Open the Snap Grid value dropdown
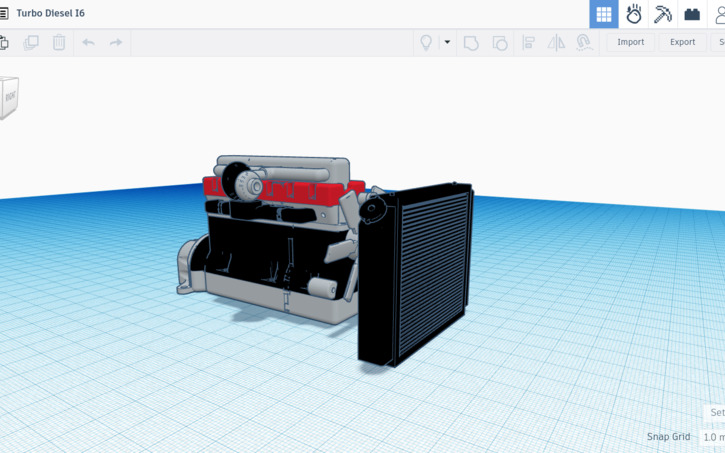 pos(713,437)
